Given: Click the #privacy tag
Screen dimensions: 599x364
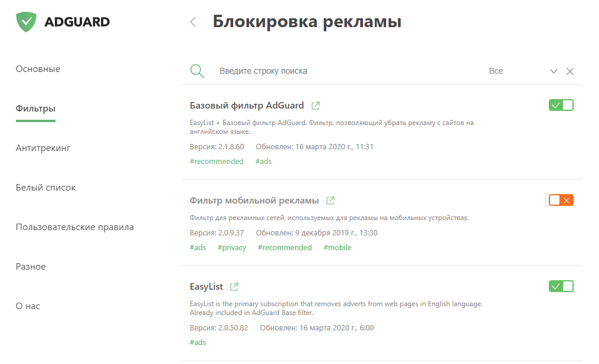Looking at the screenshot, I should coord(232,248).
